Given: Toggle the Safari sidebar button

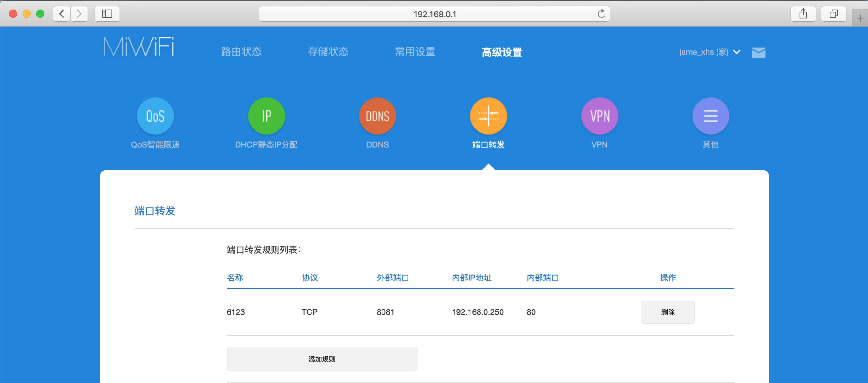Looking at the screenshot, I should [107, 14].
